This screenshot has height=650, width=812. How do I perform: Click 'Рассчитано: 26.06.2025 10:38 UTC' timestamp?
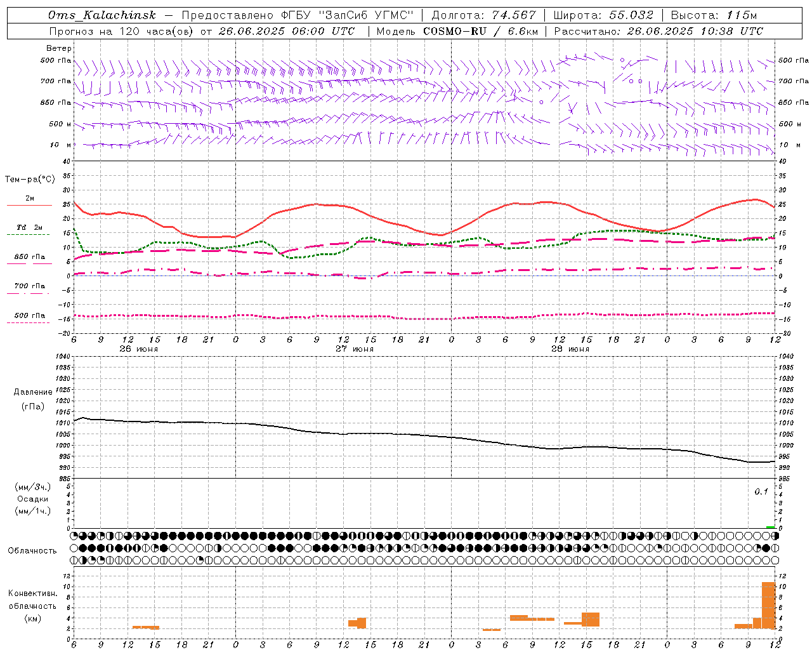point(658,31)
